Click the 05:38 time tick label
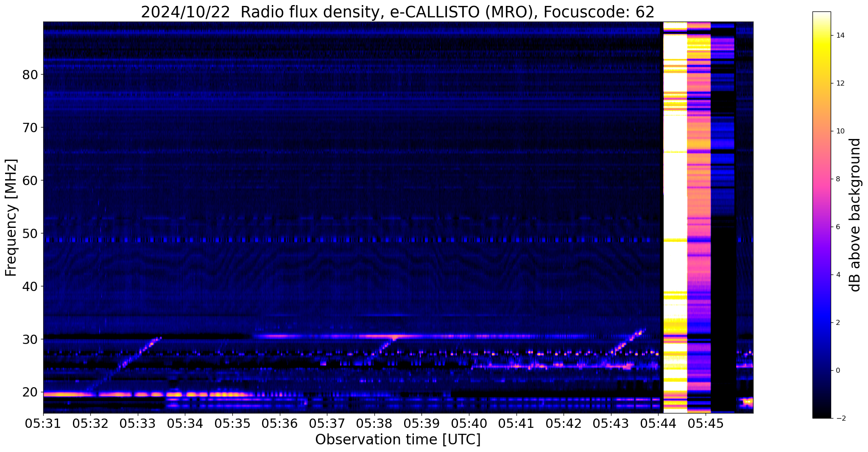868x452 pixels. coord(374,424)
